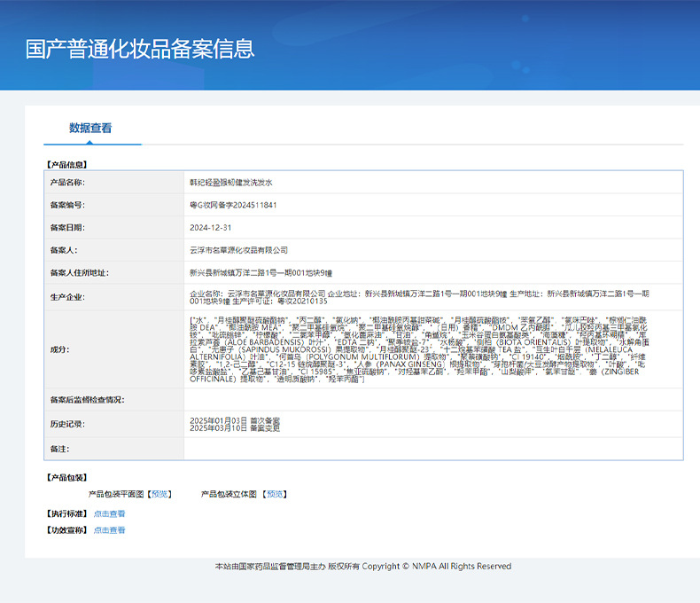Click the 备案日期 label
The width and height of the screenshot is (700, 603).
point(67,227)
